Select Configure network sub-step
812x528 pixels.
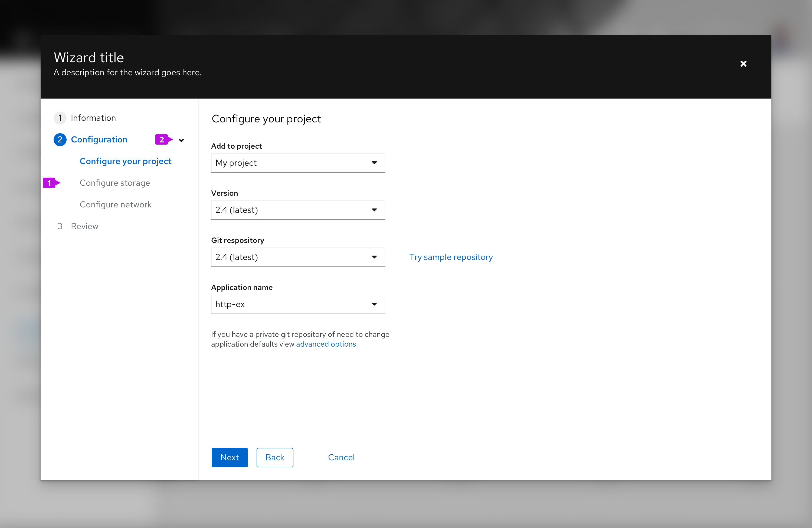click(116, 204)
